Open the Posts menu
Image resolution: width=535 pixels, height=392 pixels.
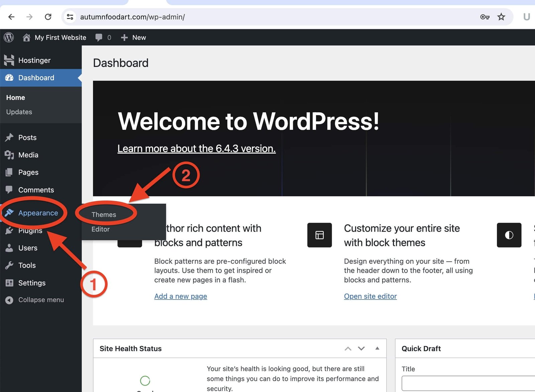pyautogui.click(x=27, y=137)
